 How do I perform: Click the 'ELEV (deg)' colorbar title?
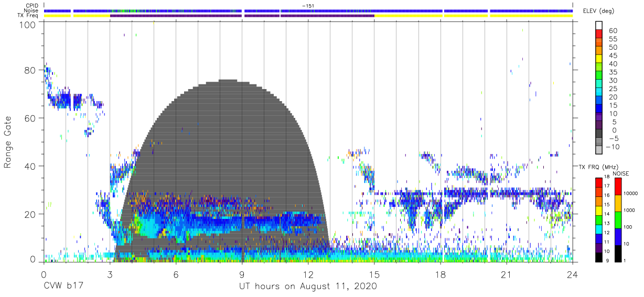(599, 11)
